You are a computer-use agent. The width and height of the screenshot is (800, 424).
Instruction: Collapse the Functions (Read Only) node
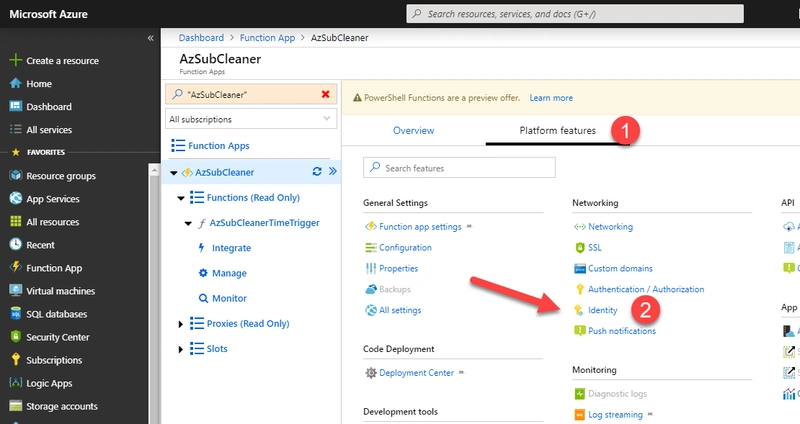181,198
